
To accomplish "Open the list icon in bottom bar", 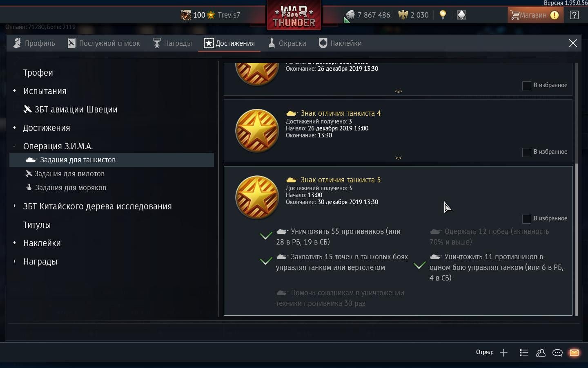I will pos(524,352).
